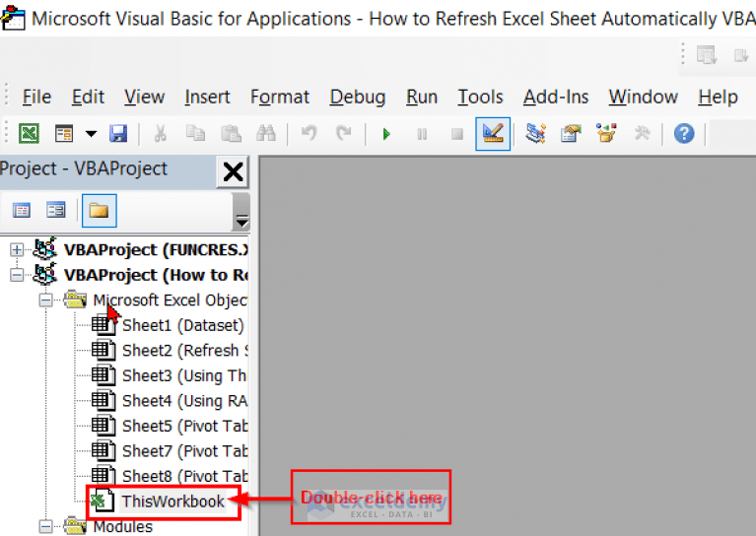Select Sheet5 (Pivot Tab...) in project tree
This screenshot has width=756, height=536.
pyautogui.click(x=185, y=426)
